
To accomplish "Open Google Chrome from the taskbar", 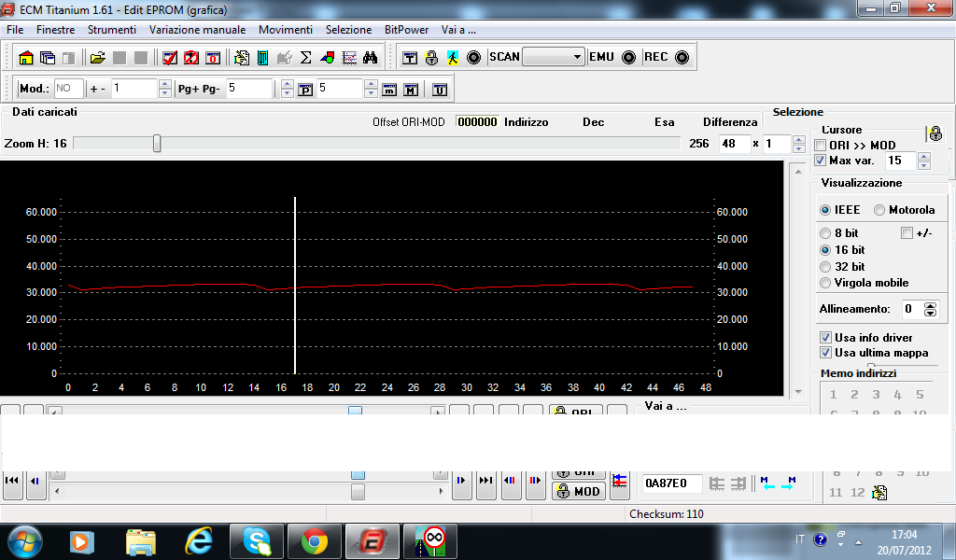I will click(315, 541).
